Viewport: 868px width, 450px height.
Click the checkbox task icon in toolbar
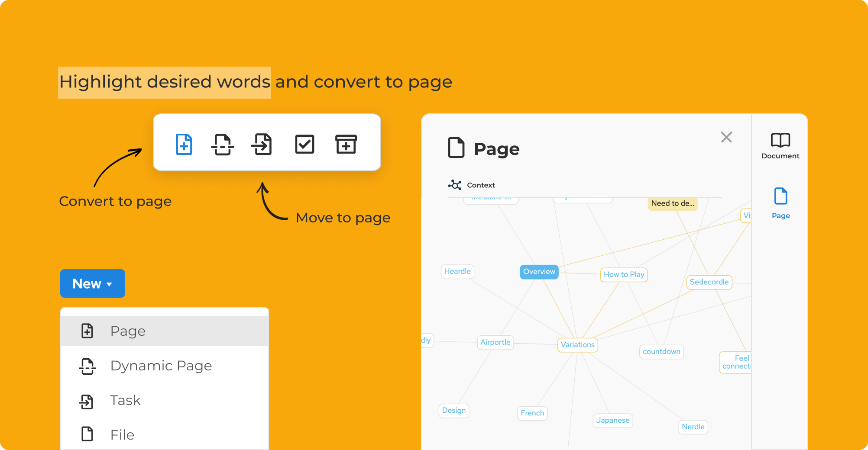pyautogui.click(x=304, y=144)
